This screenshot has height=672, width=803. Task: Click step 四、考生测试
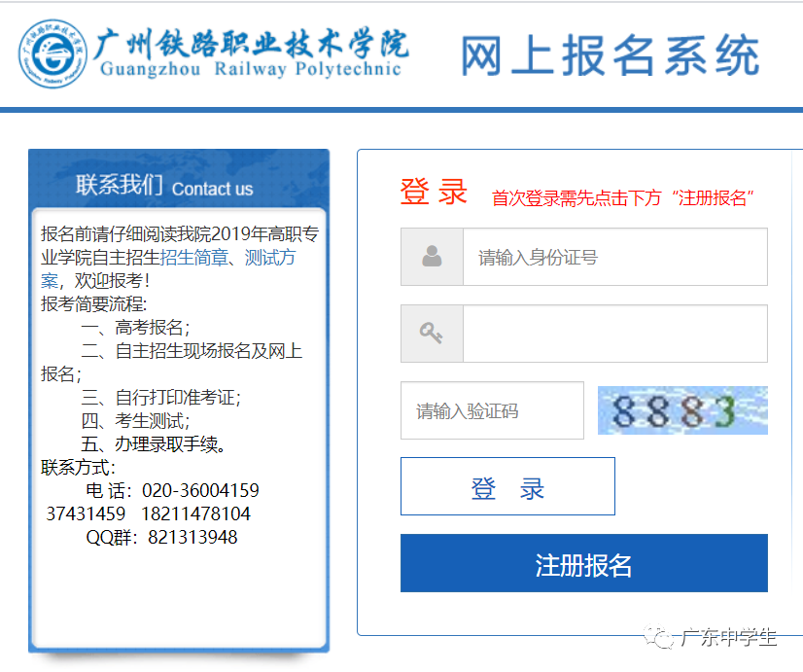[x=136, y=420]
